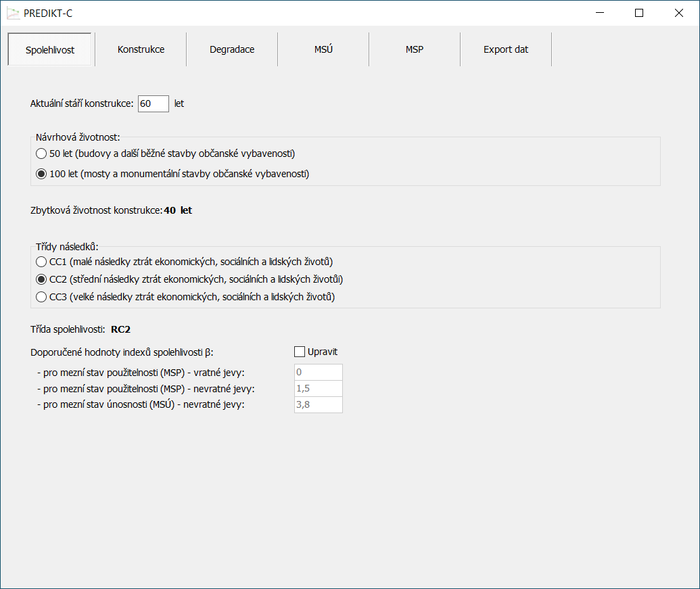Choose consequence class CC2

click(189, 279)
